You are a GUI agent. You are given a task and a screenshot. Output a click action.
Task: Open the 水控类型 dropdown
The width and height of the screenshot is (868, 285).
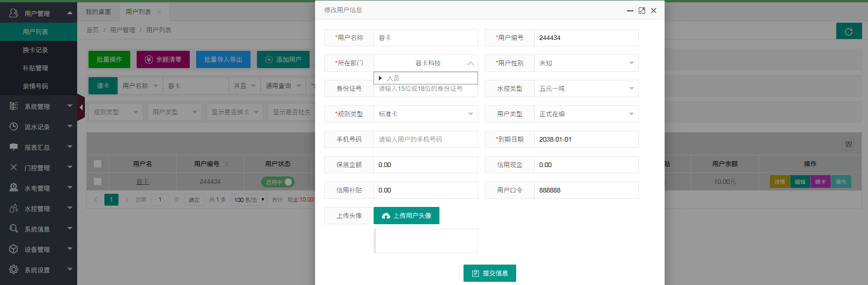[586, 88]
